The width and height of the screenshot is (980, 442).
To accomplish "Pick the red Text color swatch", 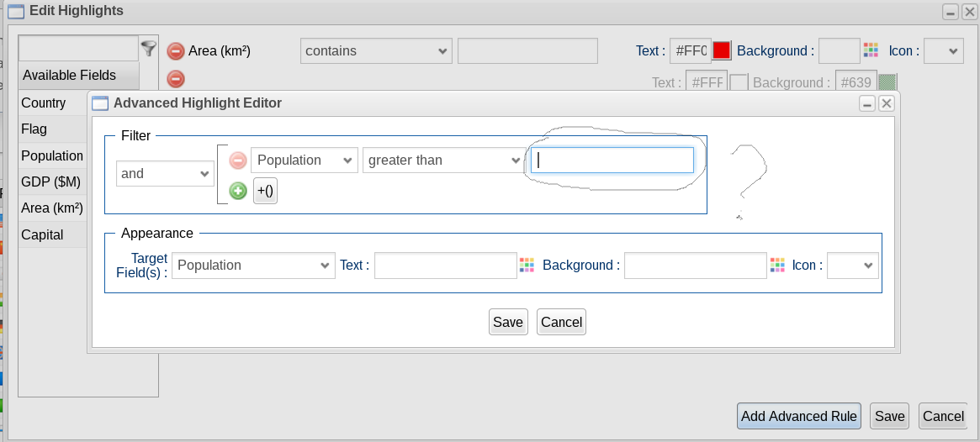I will click(721, 50).
